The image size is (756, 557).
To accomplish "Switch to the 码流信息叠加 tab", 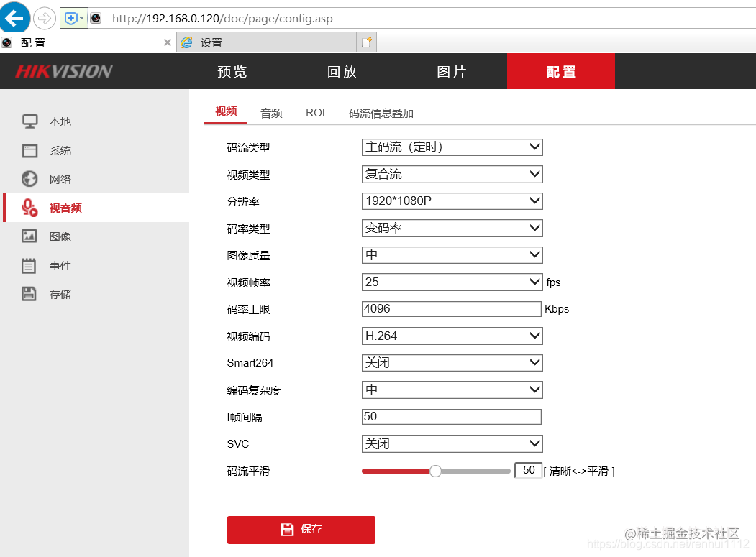I will [380, 112].
